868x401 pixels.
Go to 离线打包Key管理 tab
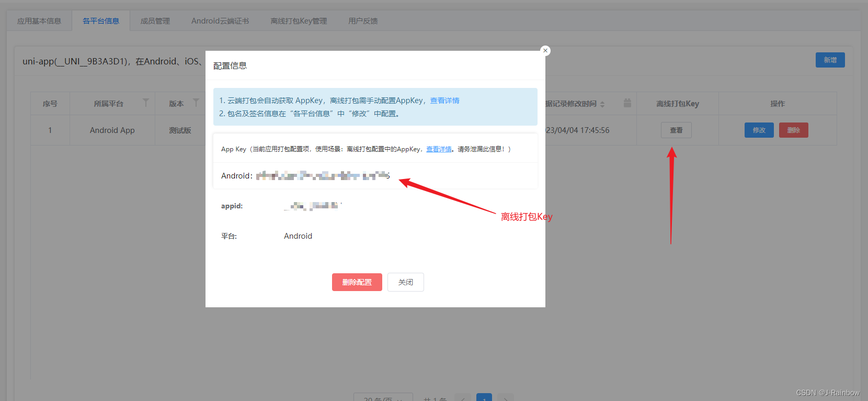point(299,21)
